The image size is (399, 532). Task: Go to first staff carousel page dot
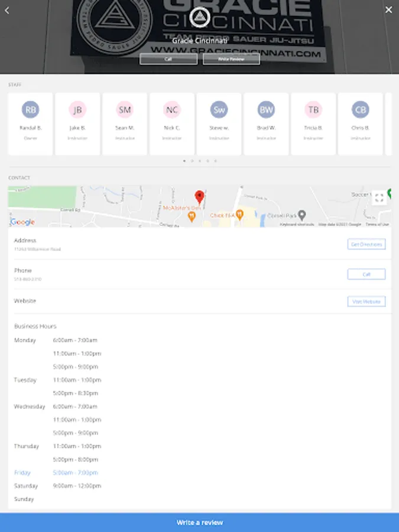184,161
